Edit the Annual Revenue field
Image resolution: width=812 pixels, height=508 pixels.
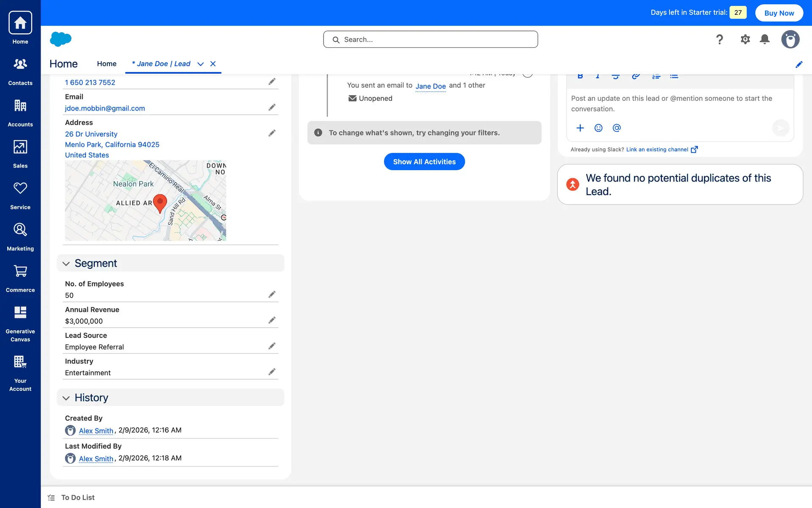272,320
